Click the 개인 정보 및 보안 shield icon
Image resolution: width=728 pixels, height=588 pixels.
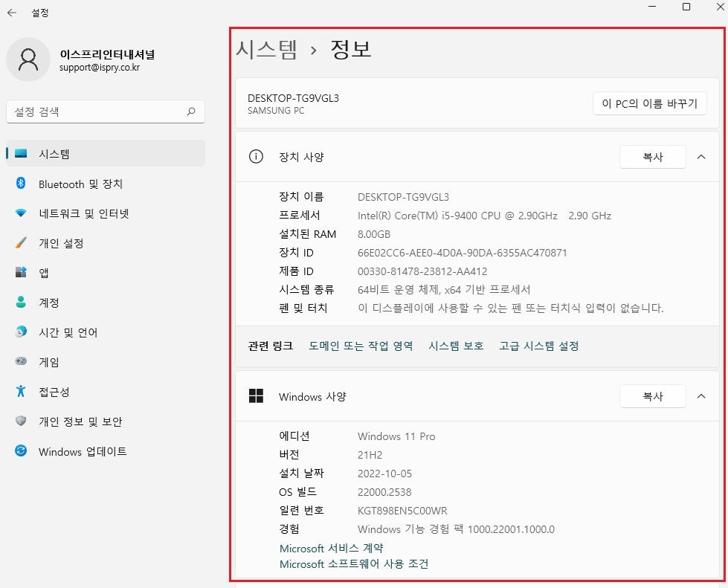[x=21, y=421]
